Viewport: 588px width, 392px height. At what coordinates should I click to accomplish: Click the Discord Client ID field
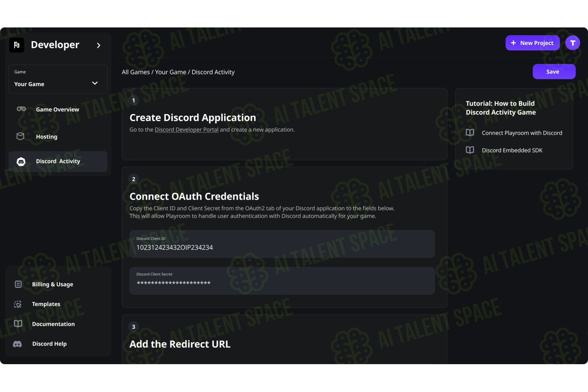282,244
